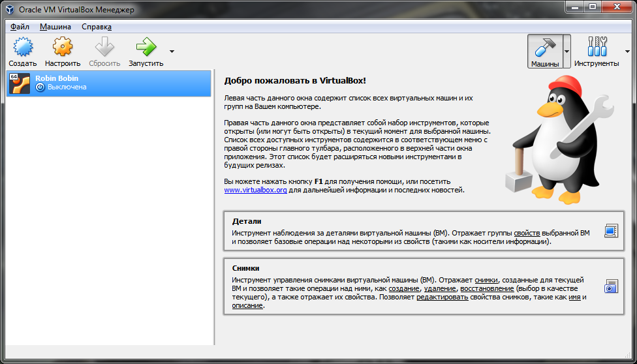This screenshot has width=637, height=364.
Task: Click the Robin Bobin 64-bit OS icon
Action: pyautogui.click(x=20, y=83)
